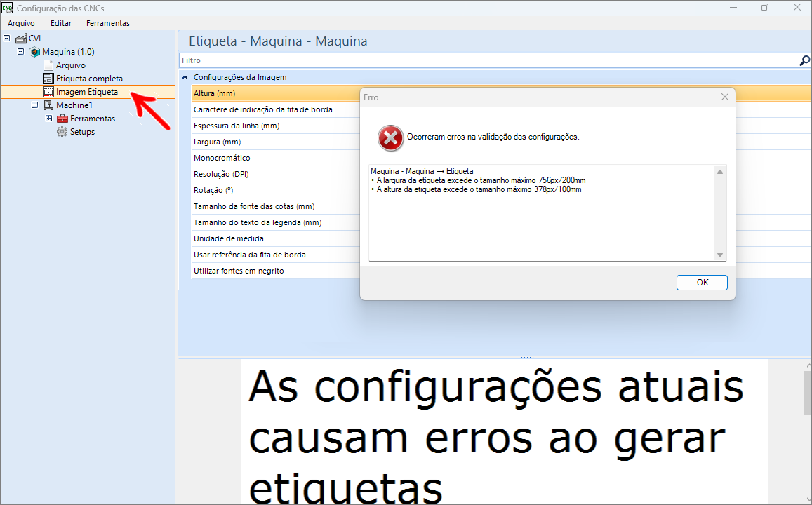Collapse the CVL root node
The image size is (812, 505).
tap(7, 39)
